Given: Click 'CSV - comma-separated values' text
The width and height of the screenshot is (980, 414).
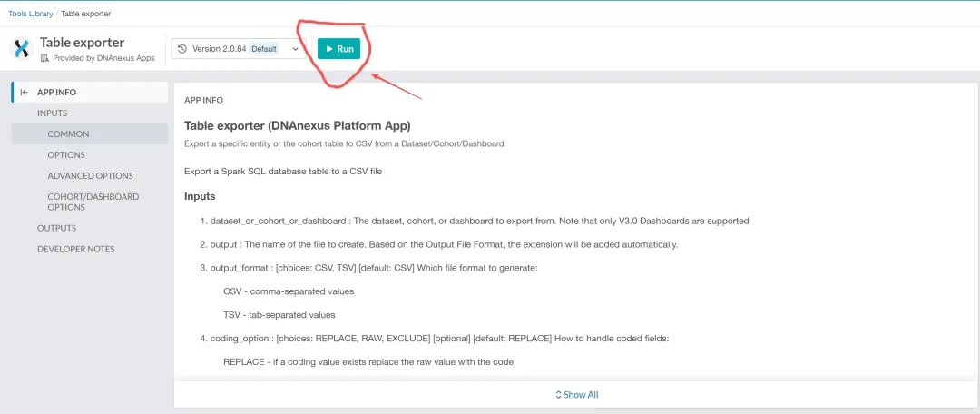Looking at the screenshot, I should [x=289, y=291].
